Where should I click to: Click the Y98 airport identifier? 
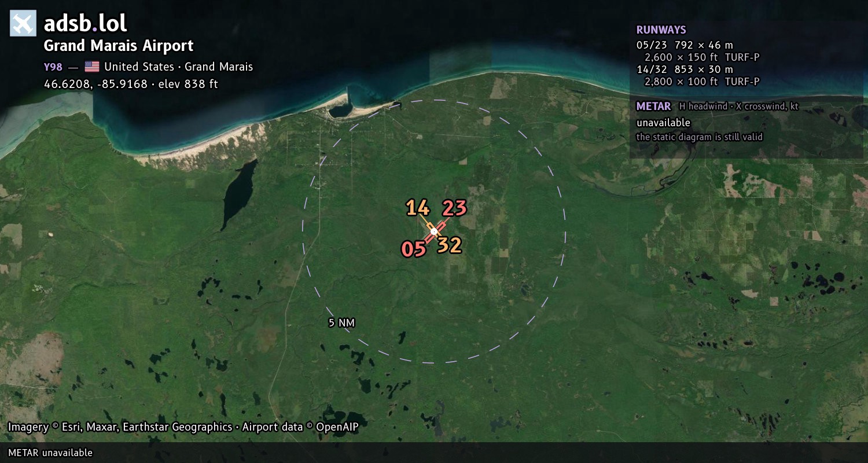[53, 67]
